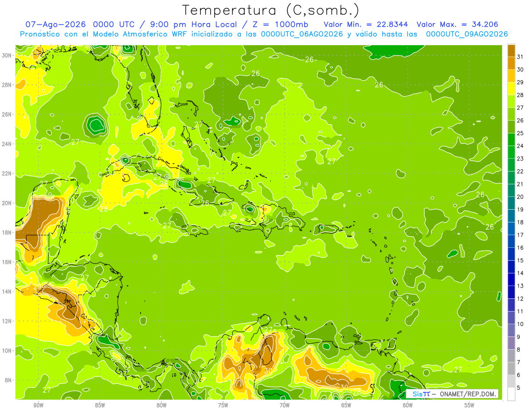
Task: Click the "70W" longitude axis label
Action: [285, 405]
